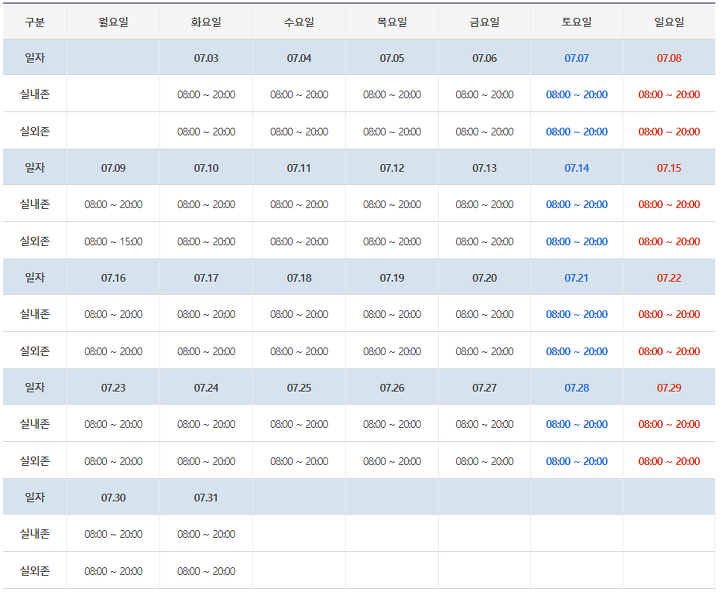Image resolution: width=720 pixels, height=592 pixels.
Task: Click the 08:00 ~ 15:00 outdoor zone cell
Action: (113, 241)
